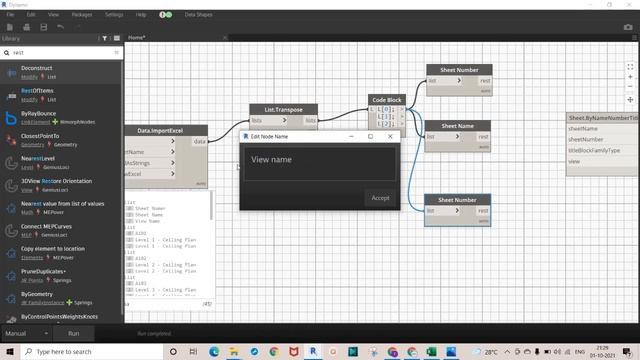
Task: Open the Data Shapes menu
Action: (198, 15)
